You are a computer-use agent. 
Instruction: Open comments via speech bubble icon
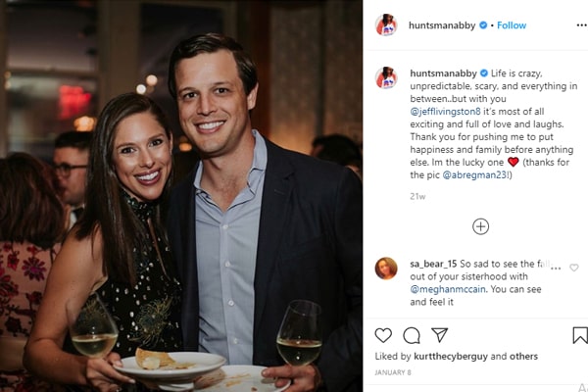[x=412, y=335]
